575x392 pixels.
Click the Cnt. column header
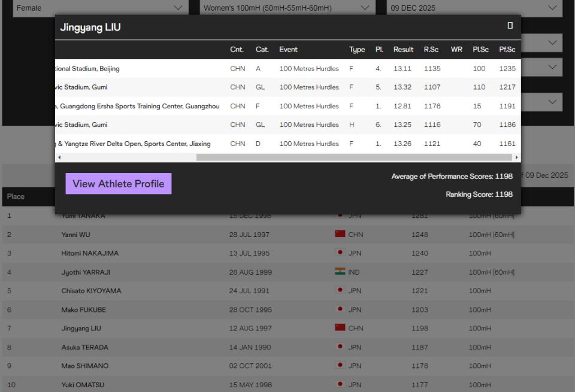click(237, 50)
